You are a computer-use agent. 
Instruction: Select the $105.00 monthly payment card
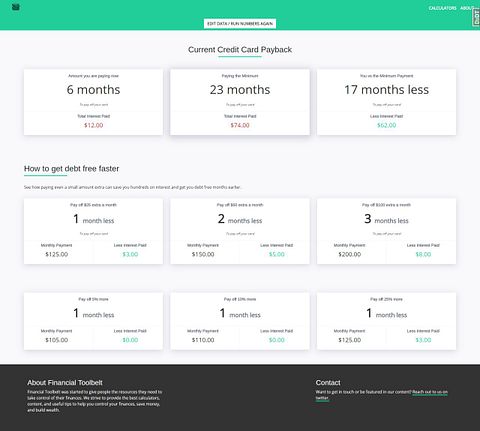point(93,321)
